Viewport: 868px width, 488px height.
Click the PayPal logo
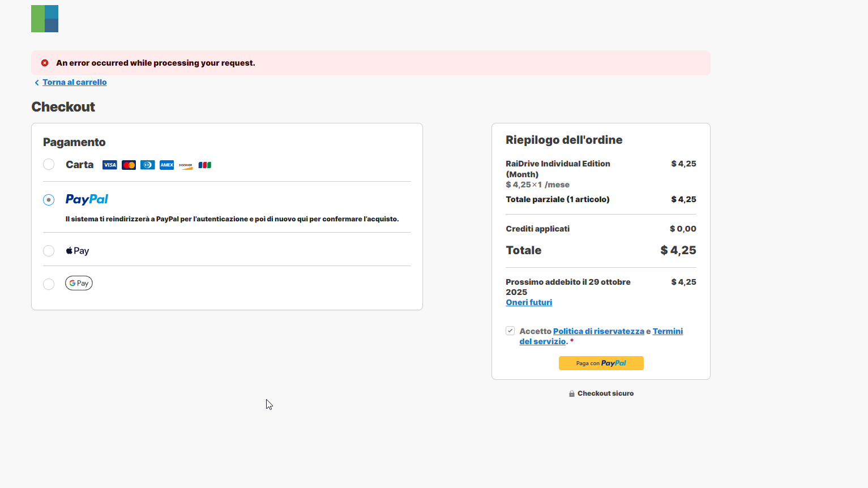click(x=87, y=199)
